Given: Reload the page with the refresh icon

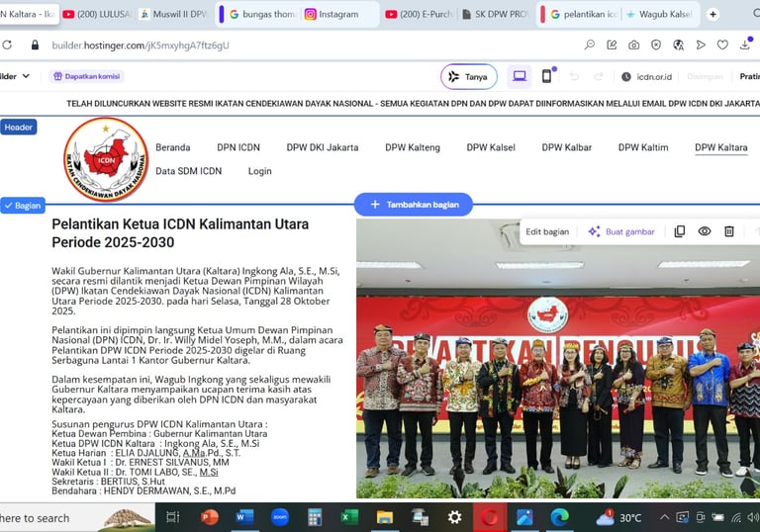Looking at the screenshot, I should click(x=7, y=45).
